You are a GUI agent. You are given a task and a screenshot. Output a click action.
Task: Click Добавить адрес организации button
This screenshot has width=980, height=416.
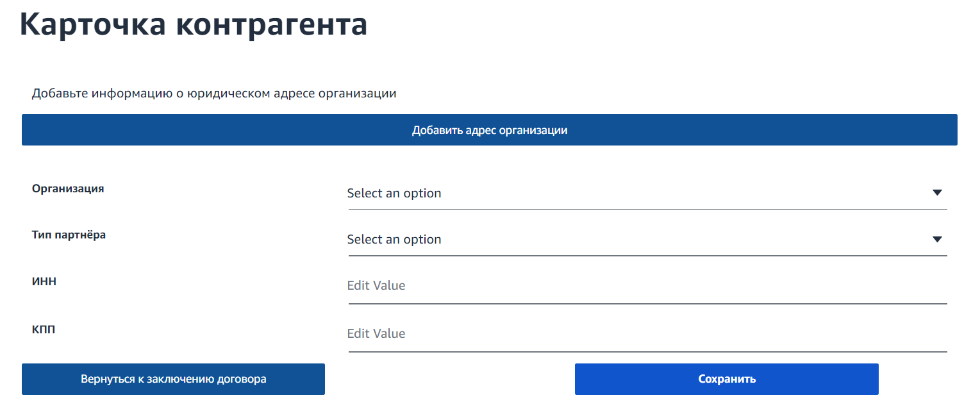490,130
